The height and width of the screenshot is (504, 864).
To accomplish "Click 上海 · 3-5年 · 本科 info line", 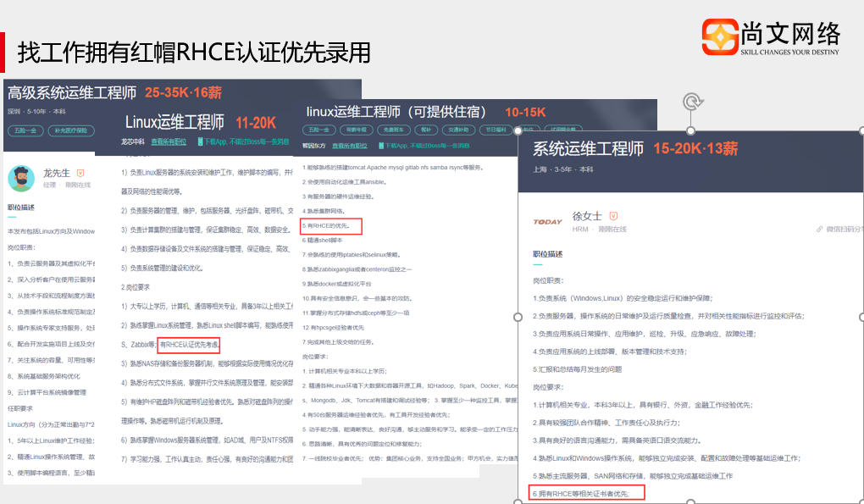I will coord(562,169).
